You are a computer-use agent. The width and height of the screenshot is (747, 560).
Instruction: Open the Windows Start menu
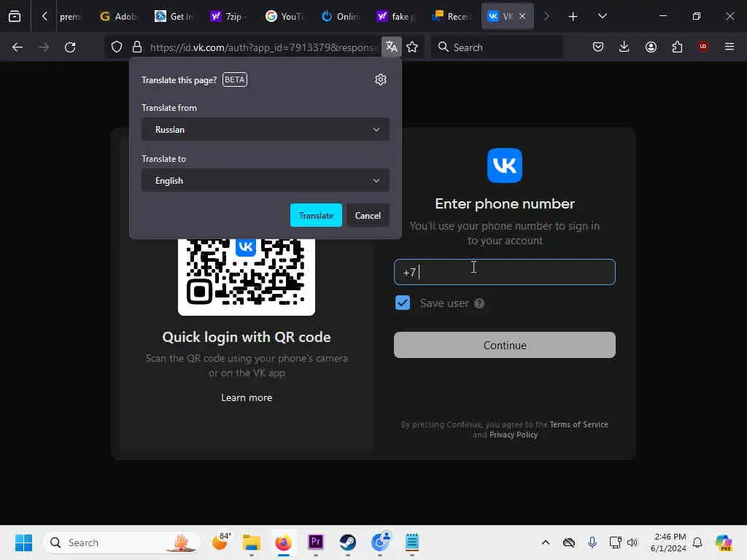pos(23,542)
